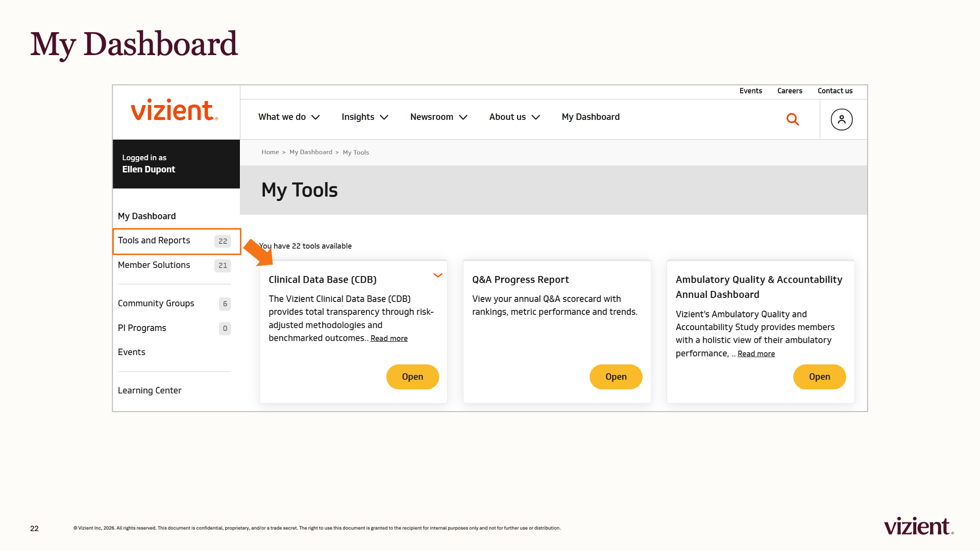Screen dimensions: 980x551
Task: Open the Newsroom dropdown menu
Action: [439, 117]
